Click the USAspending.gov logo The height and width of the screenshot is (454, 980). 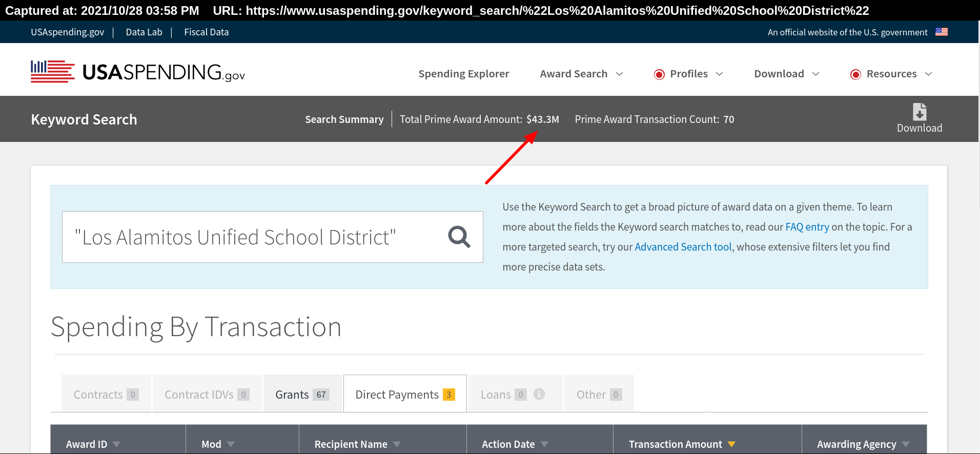pyautogui.click(x=138, y=72)
